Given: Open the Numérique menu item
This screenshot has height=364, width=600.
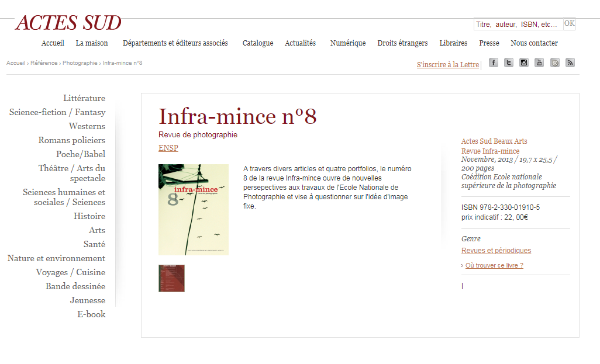Looking at the screenshot, I should (348, 43).
